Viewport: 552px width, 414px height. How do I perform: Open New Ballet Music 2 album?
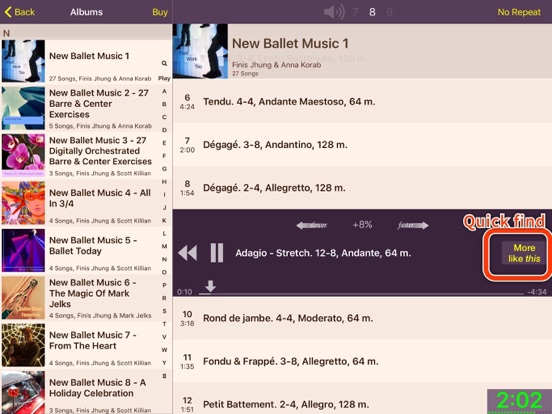[86, 108]
